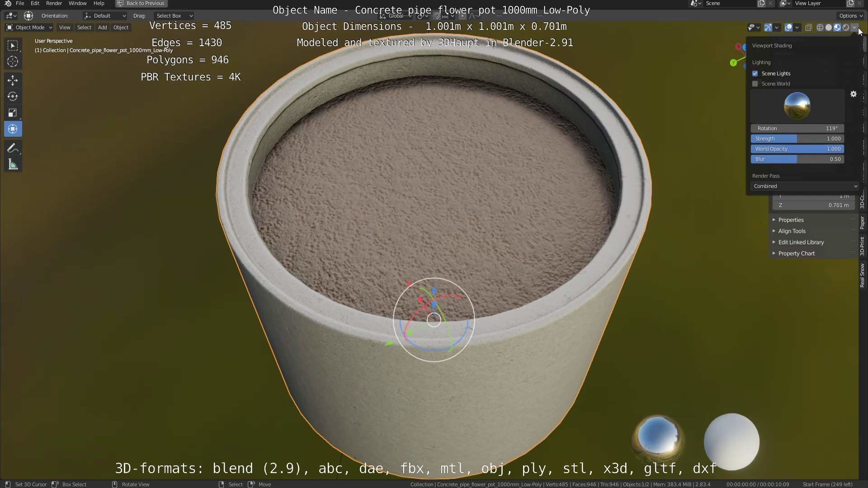This screenshot has height=488, width=868.
Task: Click the Scene browse icon
Action: click(x=695, y=4)
